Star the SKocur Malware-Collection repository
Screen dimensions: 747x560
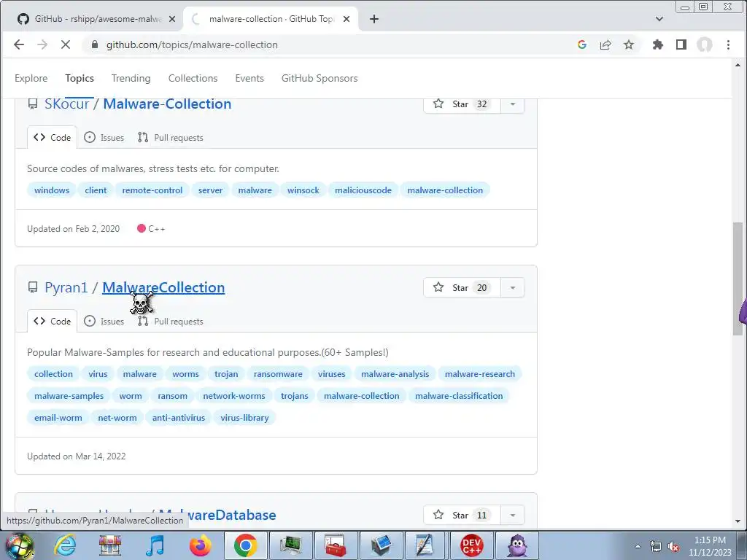tap(462, 104)
